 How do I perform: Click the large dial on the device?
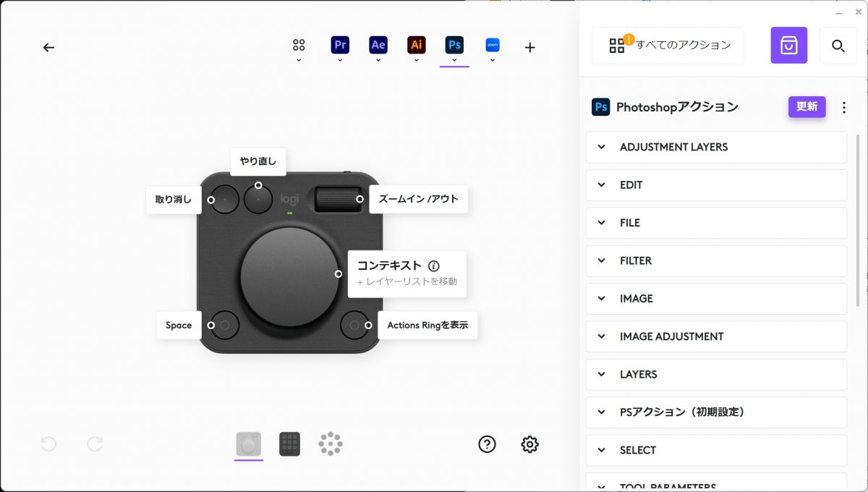pyautogui.click(x=289, y=276)
